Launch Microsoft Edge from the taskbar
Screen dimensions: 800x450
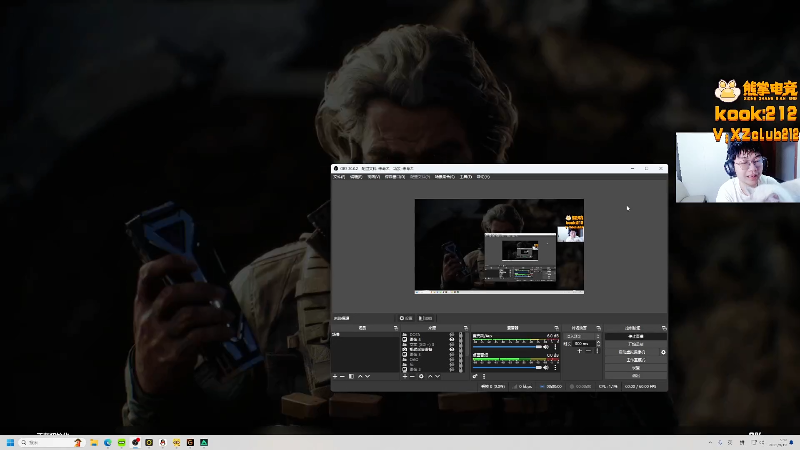[x=108, y=442]
